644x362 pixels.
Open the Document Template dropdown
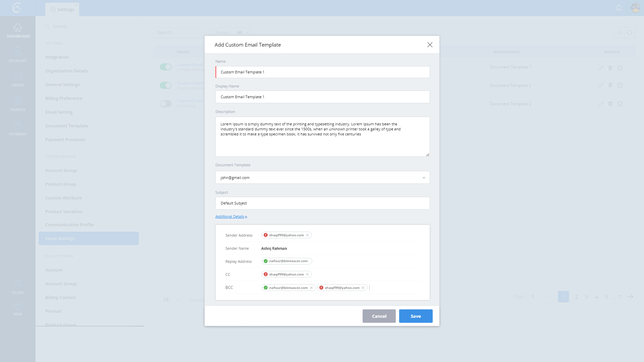(x=424, y=178)
